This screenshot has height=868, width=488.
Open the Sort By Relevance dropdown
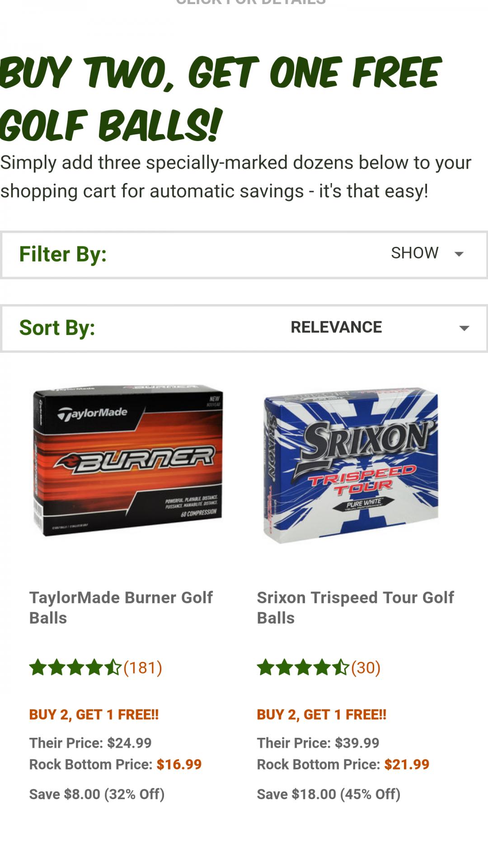[380, 328]
